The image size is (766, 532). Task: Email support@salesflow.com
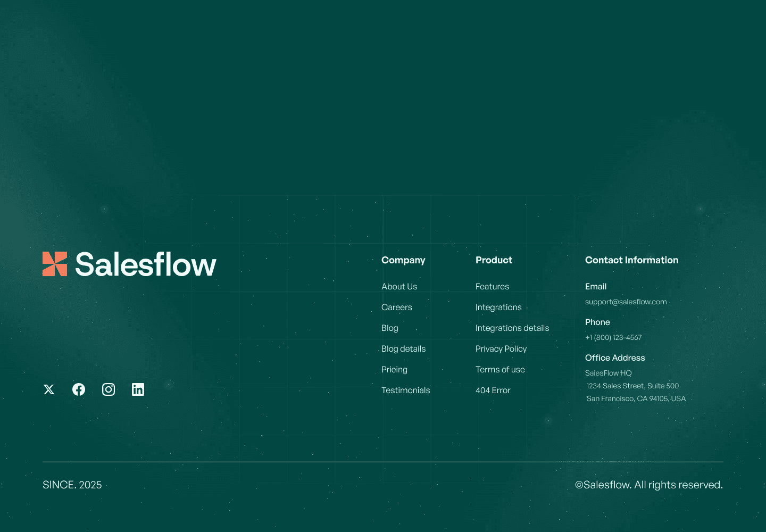(x=626, y=302)
